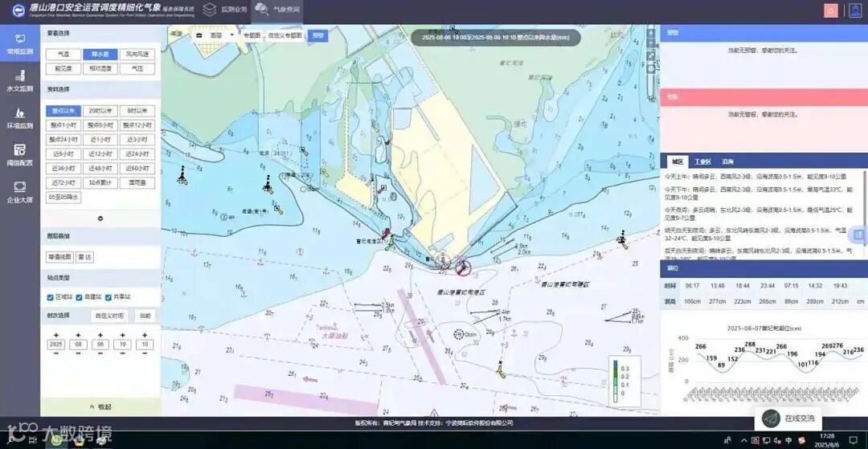
Task: Decrease the year 2025 with minus
Action: pos(56,353)
